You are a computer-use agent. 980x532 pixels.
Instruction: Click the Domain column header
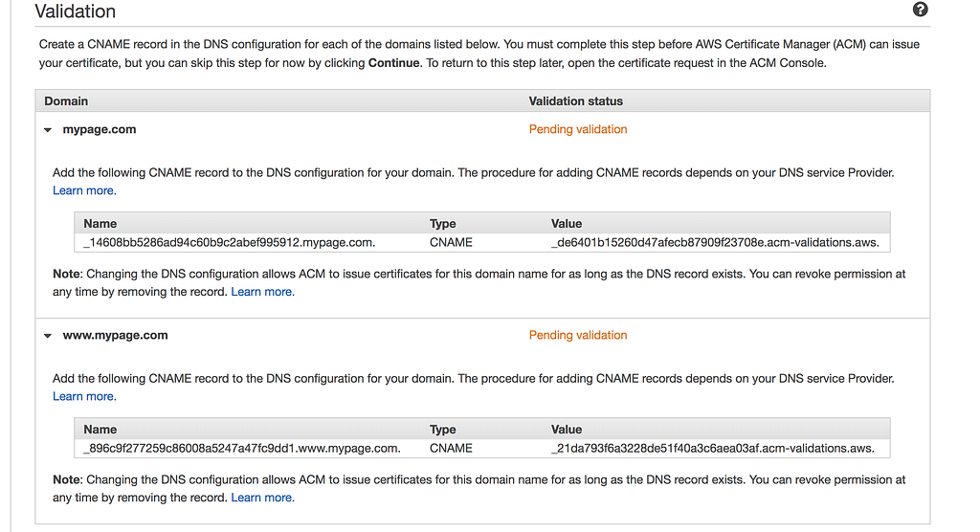coord(66,101)
